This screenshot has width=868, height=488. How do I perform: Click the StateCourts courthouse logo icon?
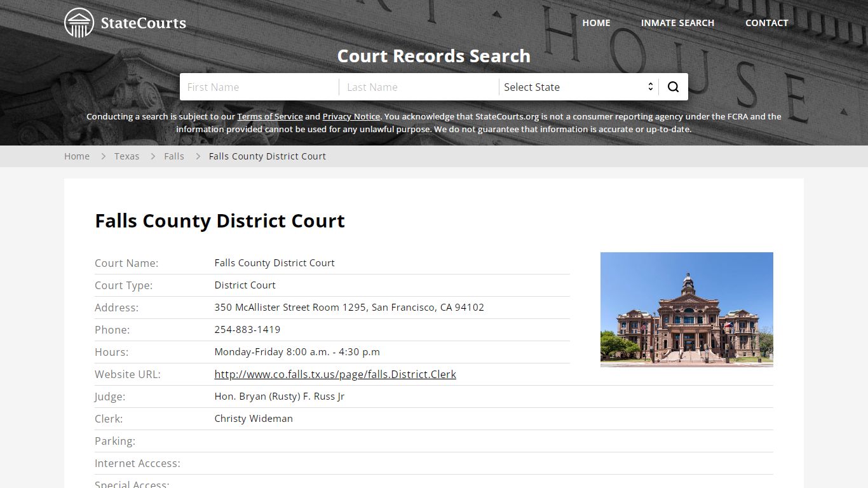79,23
